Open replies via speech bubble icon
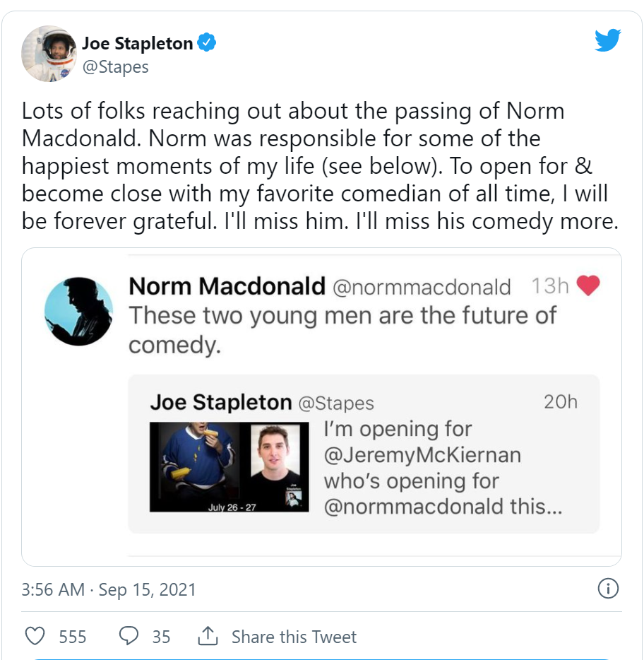The height and width of the screenshot is (660, 644). coord(129,636)
